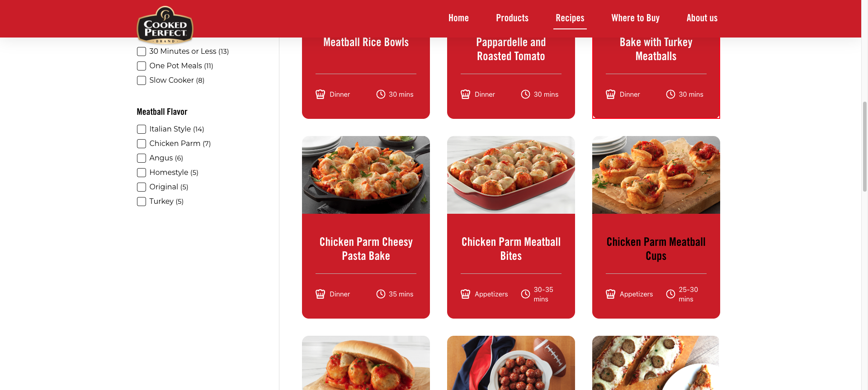This screenshot has height=390, width=868.
Task: Enable the Slow Cooker filter checkbox
Action: (142, 80)
